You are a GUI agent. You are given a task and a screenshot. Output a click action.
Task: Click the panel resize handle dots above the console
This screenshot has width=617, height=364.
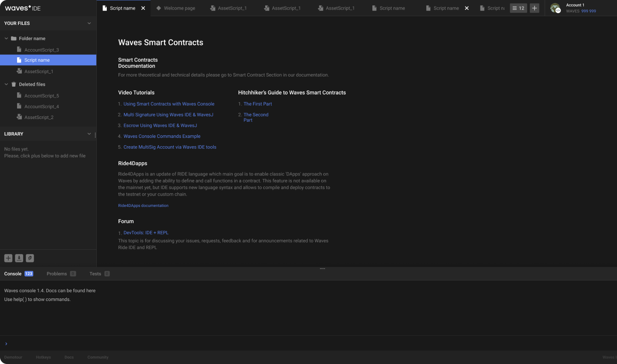[323, 269]
